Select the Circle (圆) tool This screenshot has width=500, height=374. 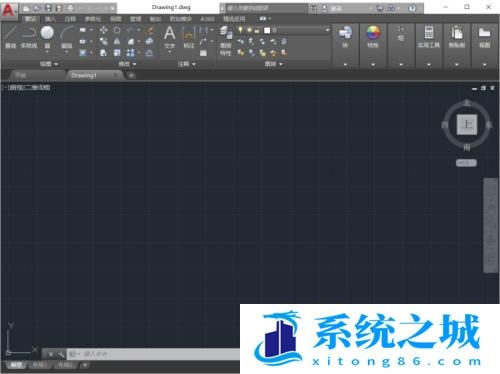click(x=47, y=37)
